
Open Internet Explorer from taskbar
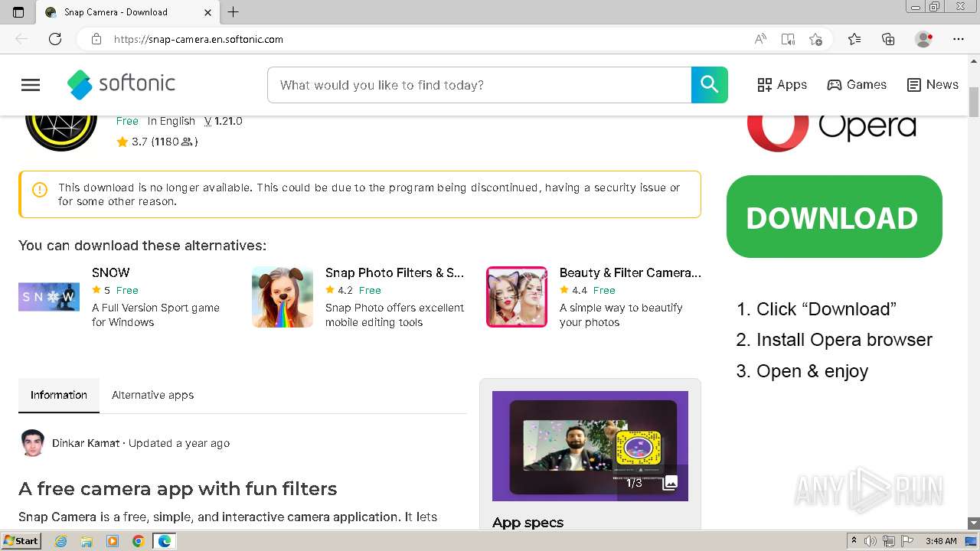point(61,541)
